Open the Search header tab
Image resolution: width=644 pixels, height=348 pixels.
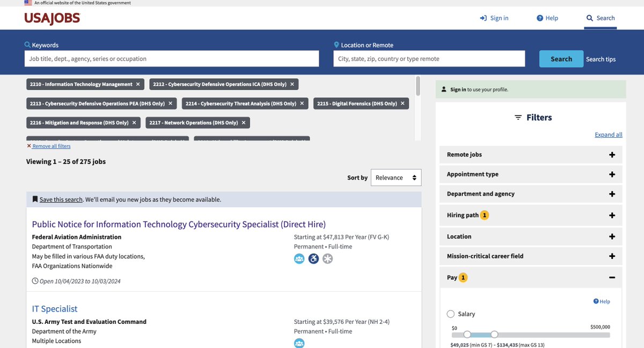click(x=601, y=18)
